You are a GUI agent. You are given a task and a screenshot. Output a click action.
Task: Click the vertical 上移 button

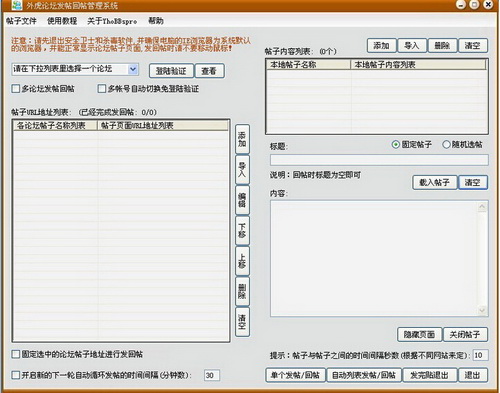pos(242,261)
